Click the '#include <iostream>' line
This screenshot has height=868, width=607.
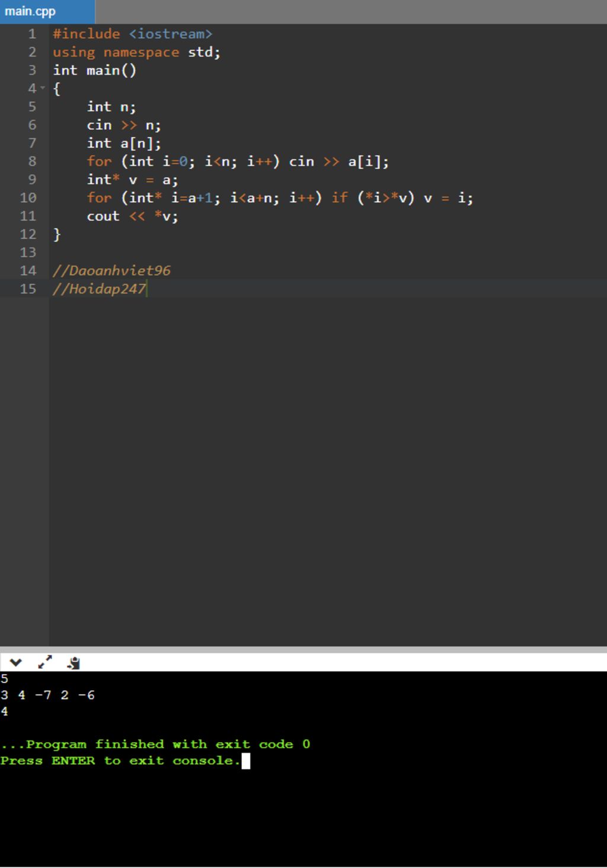[x=132, y=34]
